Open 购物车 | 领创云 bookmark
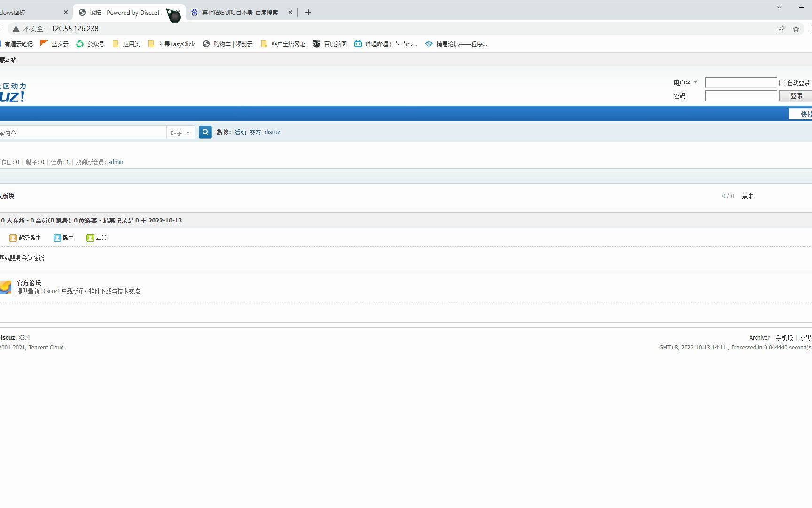Screen dimensions: 812x508 click(227, 44)
